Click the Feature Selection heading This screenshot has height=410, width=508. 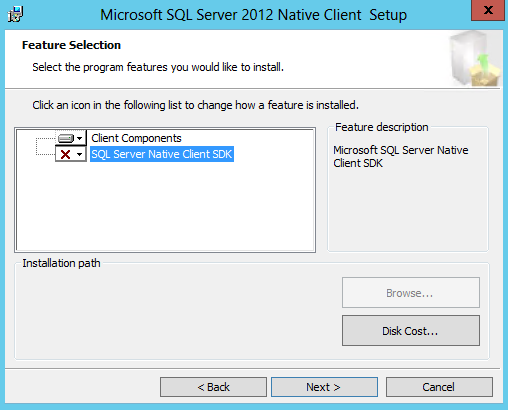(71, 45)
